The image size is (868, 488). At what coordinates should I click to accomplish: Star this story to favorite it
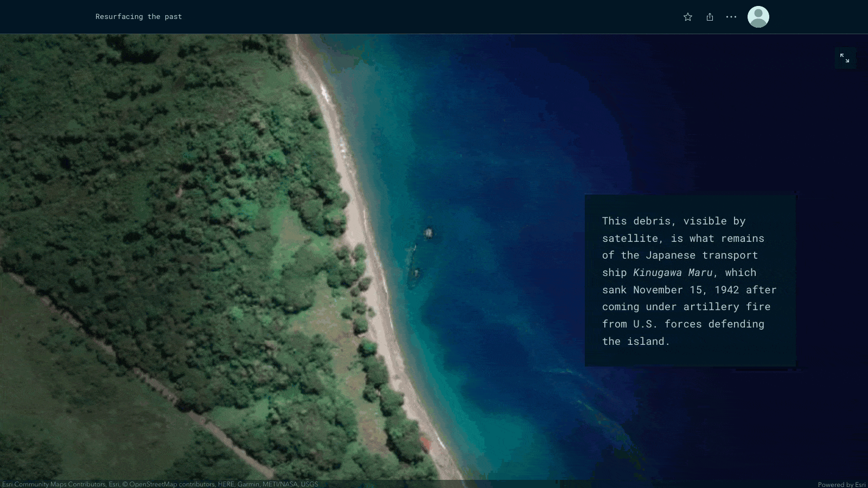[687, 17]
